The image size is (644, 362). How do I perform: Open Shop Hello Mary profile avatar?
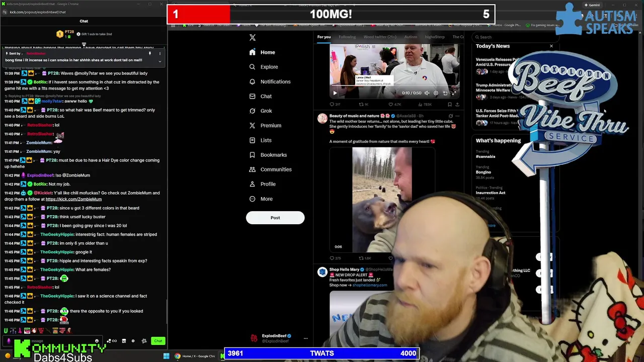coord(322,272)
